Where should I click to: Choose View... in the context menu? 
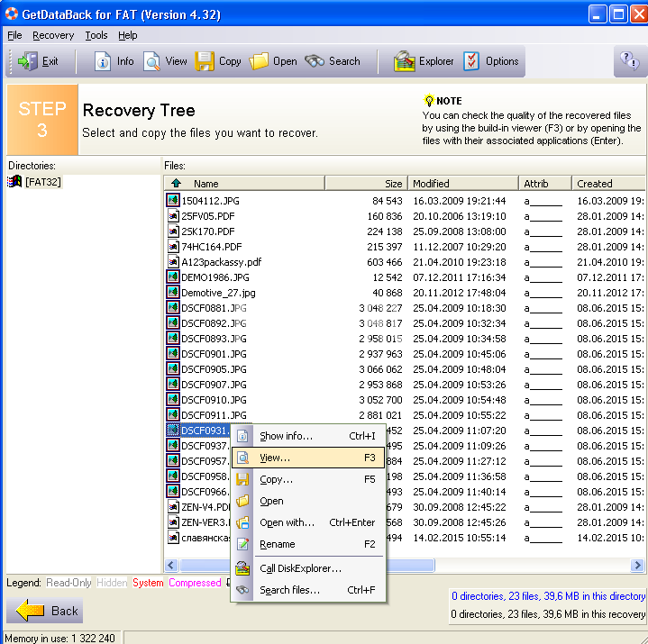pyautogui.click(x=275, y=458)
